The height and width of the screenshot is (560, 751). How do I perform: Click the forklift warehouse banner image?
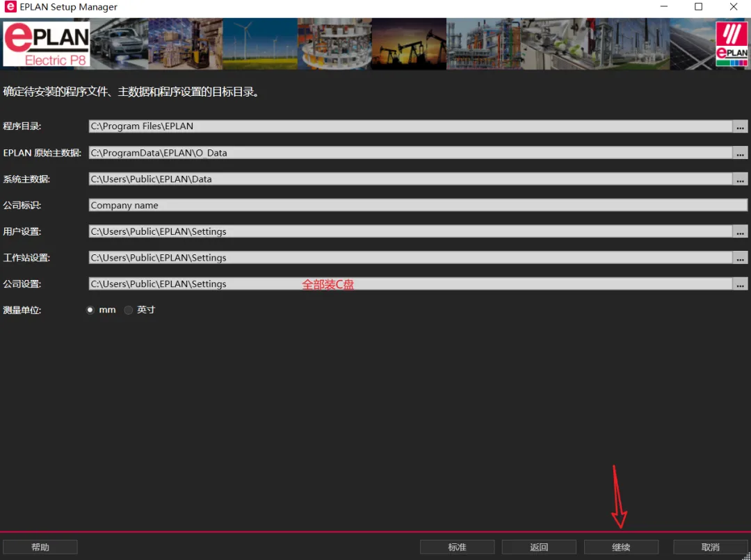(x=186, y=44)
